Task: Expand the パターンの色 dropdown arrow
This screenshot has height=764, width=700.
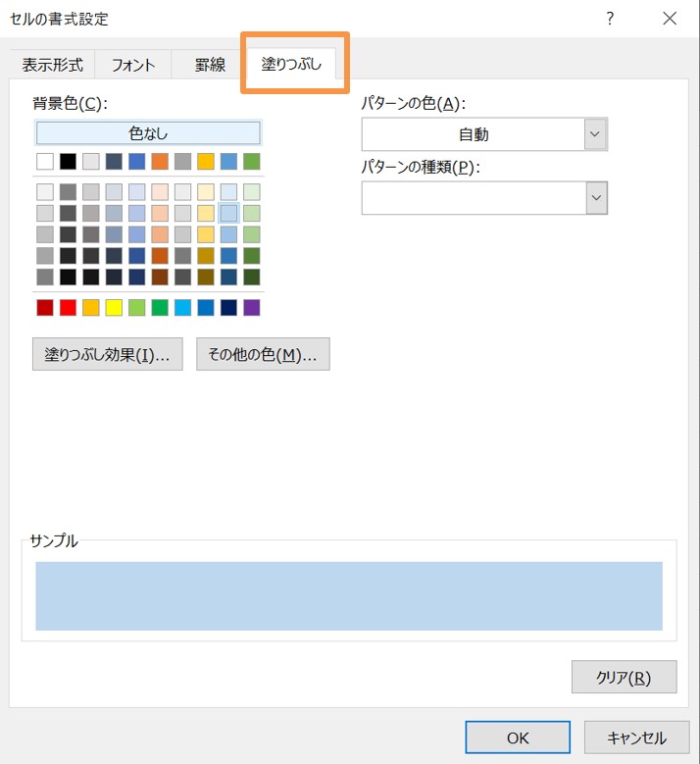Action: (595, 134)
